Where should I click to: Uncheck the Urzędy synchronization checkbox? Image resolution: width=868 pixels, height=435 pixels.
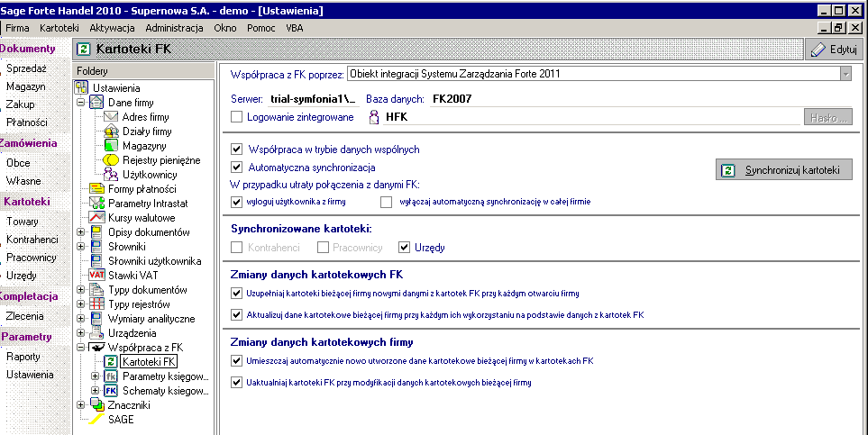405,247
